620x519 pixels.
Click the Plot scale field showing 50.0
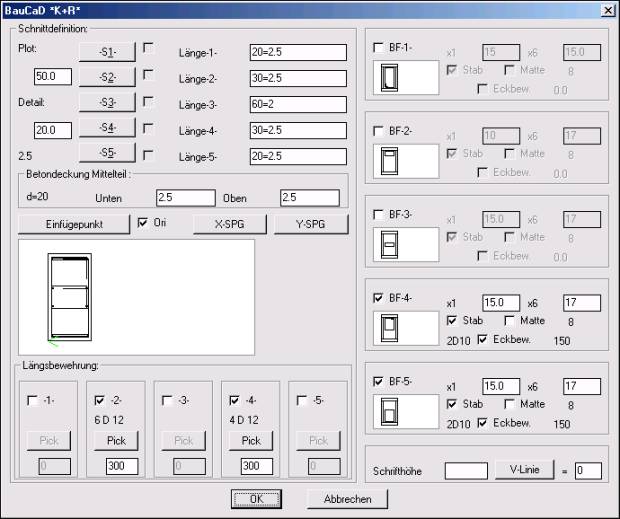coord(53,76)
